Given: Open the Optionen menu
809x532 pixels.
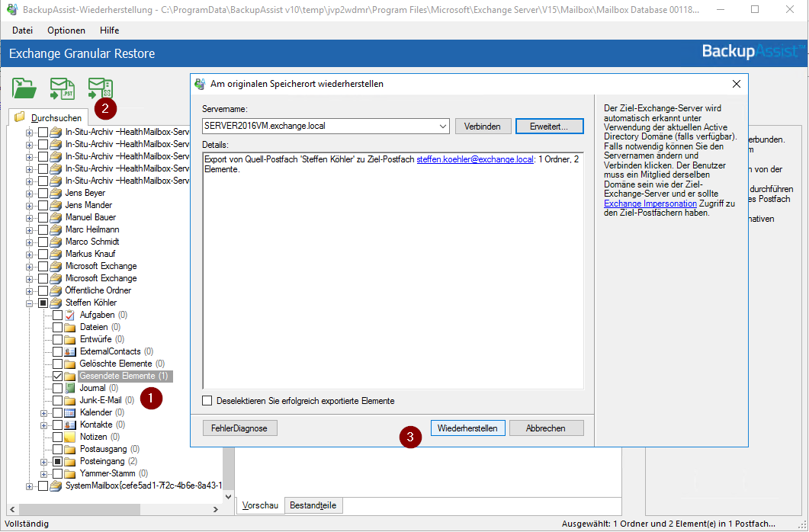Looking at the screenshot, I should pos(66,30).
